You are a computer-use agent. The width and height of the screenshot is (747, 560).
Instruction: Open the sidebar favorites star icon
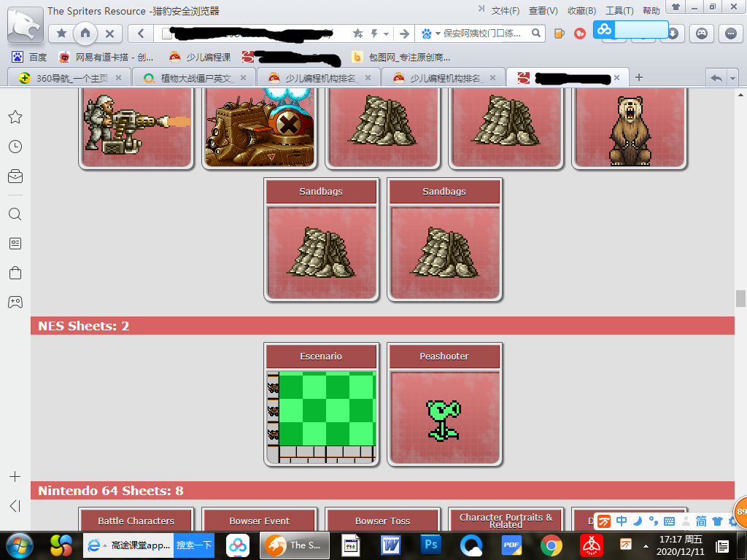click(15, 117)
